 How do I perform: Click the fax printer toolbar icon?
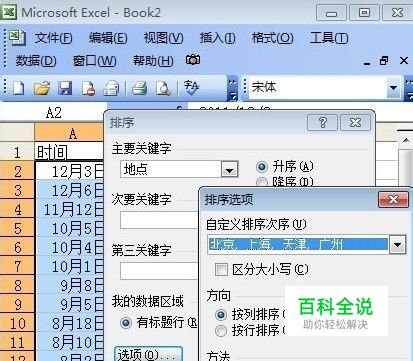click(111, 89)
